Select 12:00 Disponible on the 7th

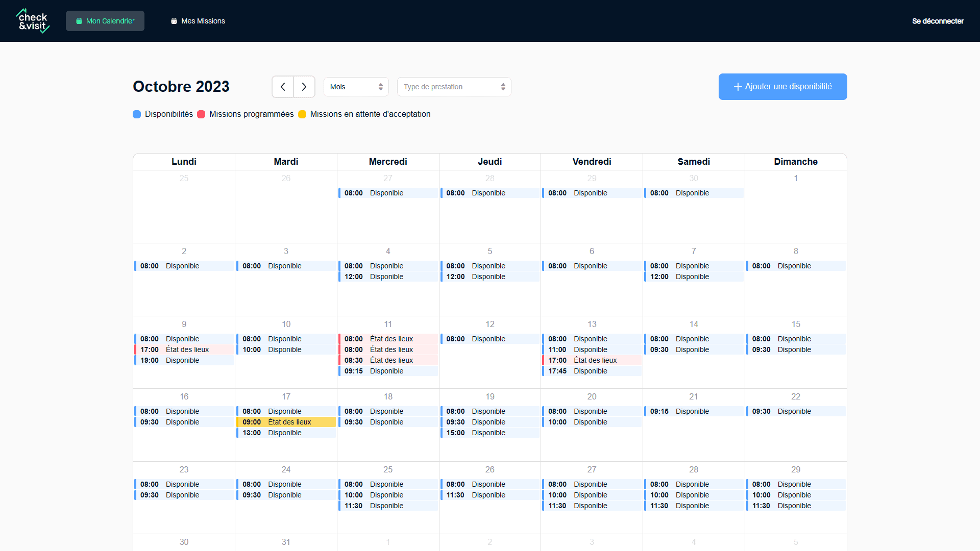pos(694,277)
